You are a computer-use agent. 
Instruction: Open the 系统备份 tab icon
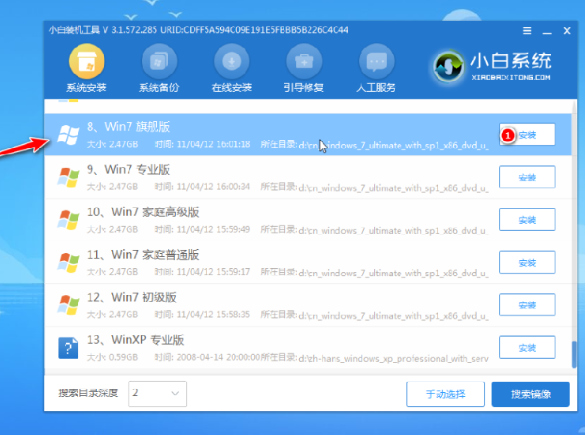click(x=159, y=61)
